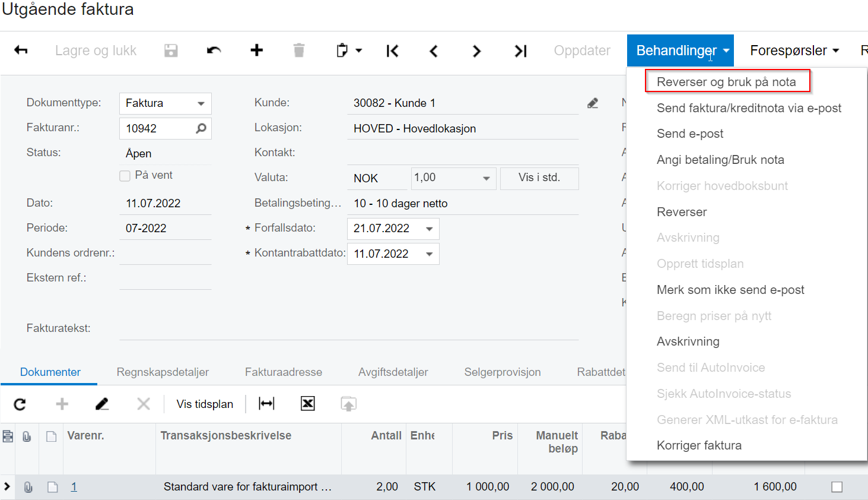Open the Dokumenttype dropdown
The width and height of the screenshot is (868, 500).
coord(201,103)
